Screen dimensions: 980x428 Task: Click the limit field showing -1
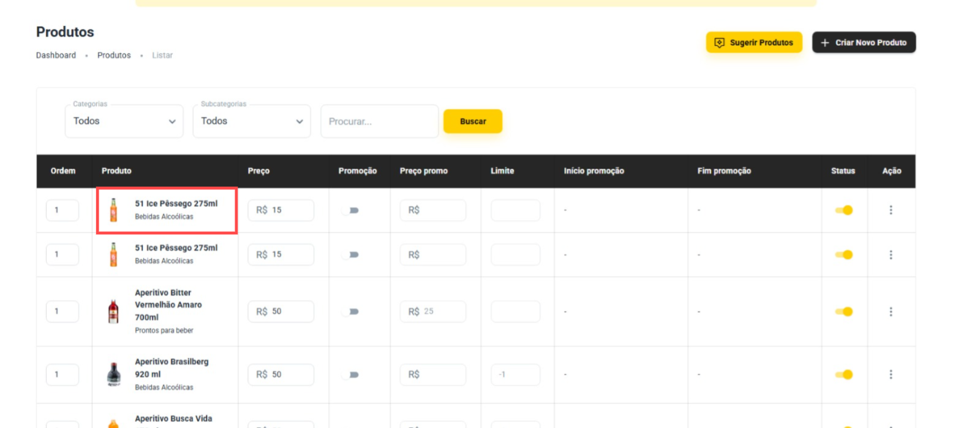pyautogui.click(x=516, y=374)
